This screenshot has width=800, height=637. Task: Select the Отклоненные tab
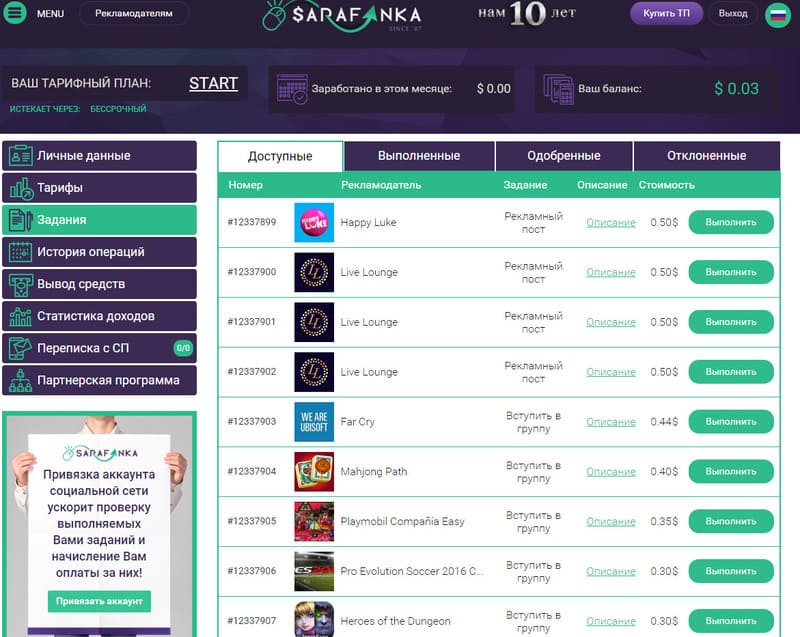click(706, 156)
